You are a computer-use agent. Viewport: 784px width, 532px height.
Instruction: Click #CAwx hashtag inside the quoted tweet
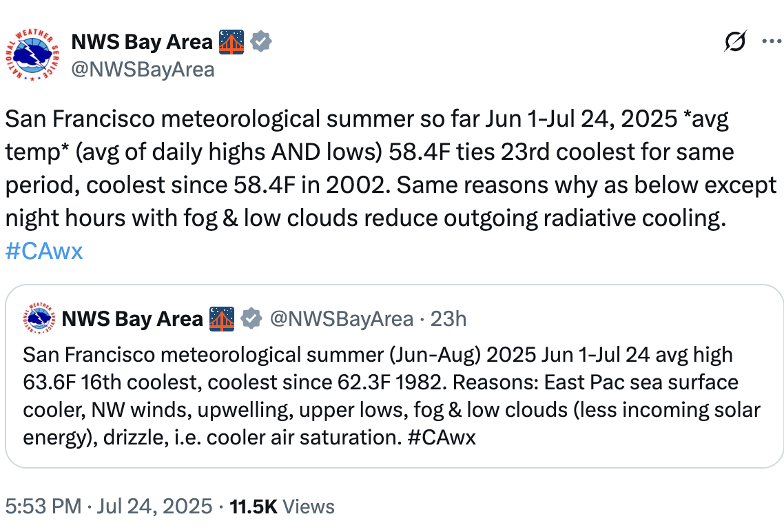(x=442, y=438)
